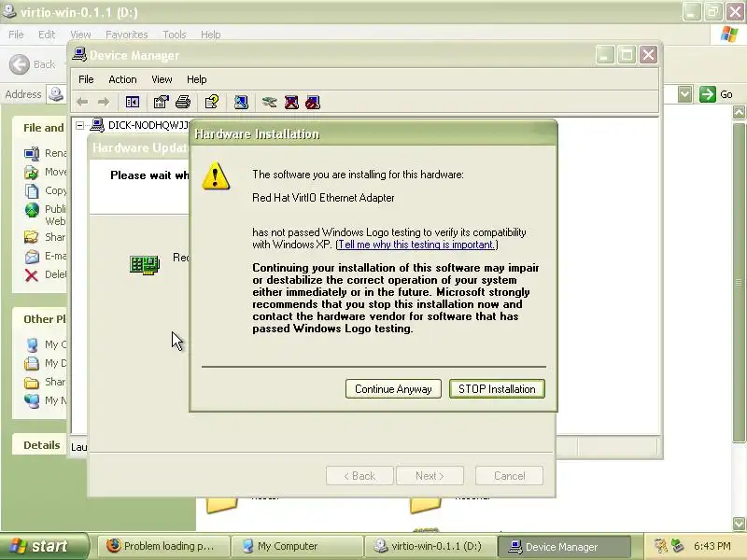Viewport: 747px width, 560px height.
Task: Switch to My Computer taskbar button
Action: coord(297,546)
